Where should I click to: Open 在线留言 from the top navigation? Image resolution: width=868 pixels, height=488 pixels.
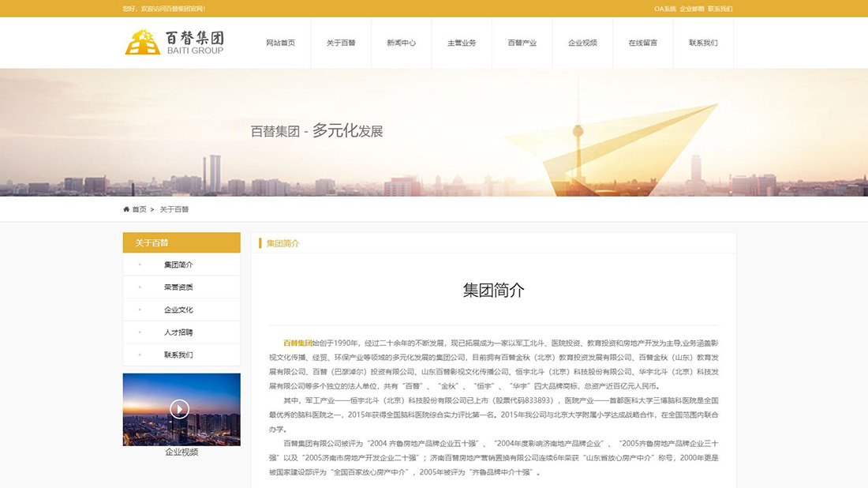644,43
